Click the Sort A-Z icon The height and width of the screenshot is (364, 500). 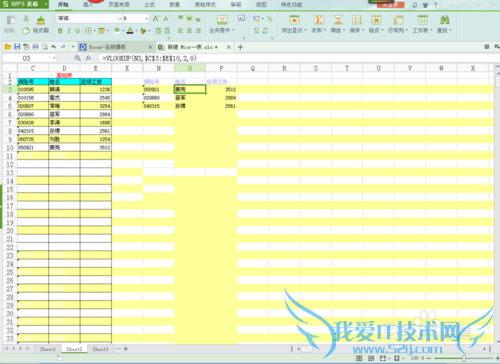tap(357, 20)
